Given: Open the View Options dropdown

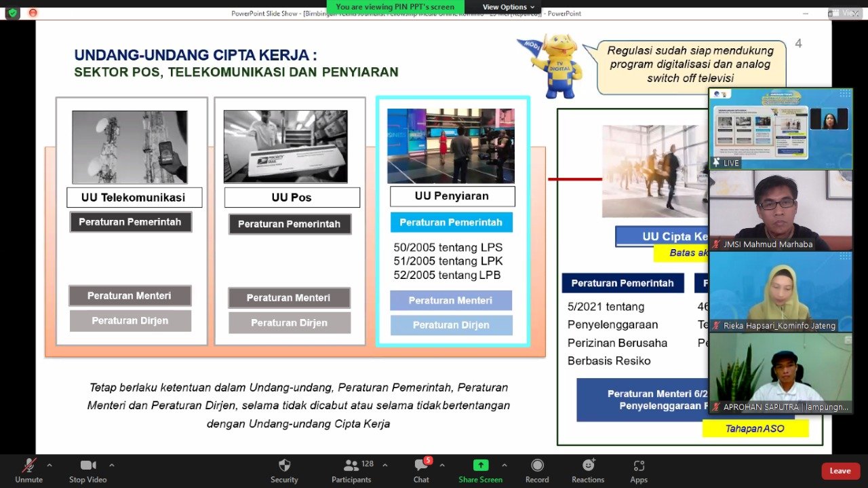Looking at the screenshot, I should (509, 6).
